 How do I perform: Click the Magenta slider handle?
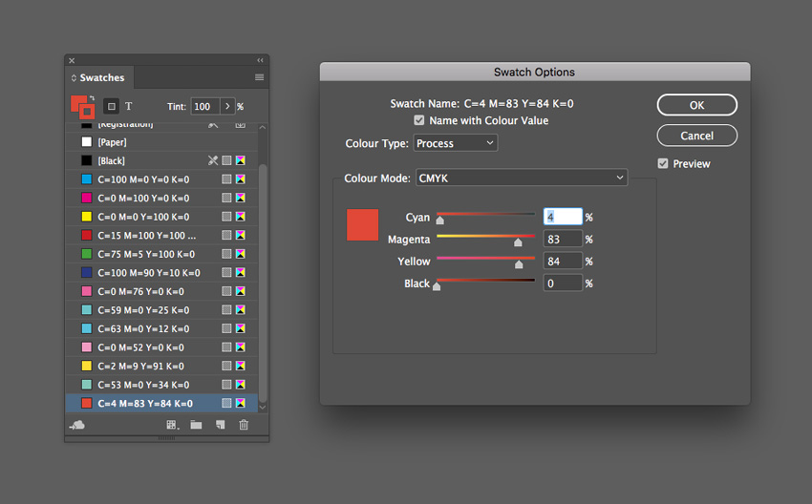(x=518, y=242)
